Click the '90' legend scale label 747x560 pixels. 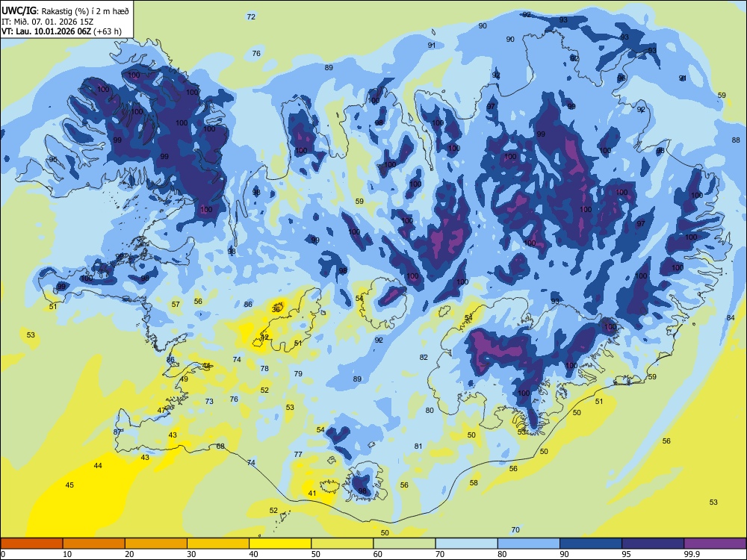point(564,554)
